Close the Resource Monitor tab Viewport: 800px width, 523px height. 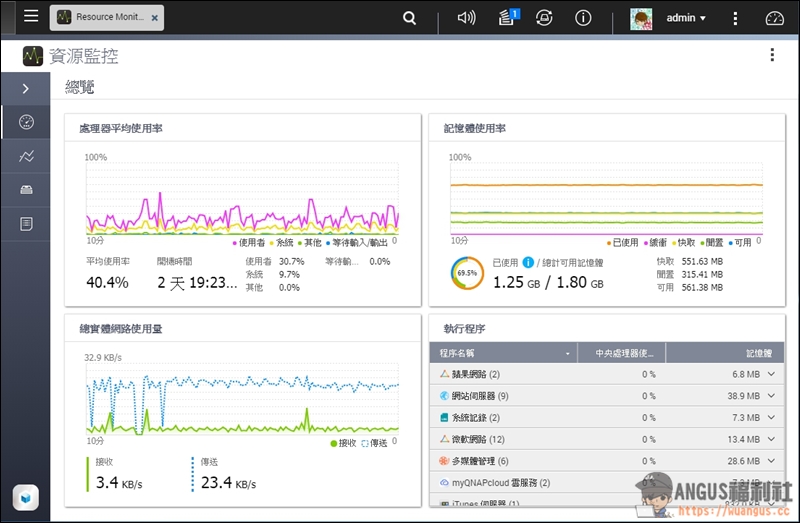point(155,17)
